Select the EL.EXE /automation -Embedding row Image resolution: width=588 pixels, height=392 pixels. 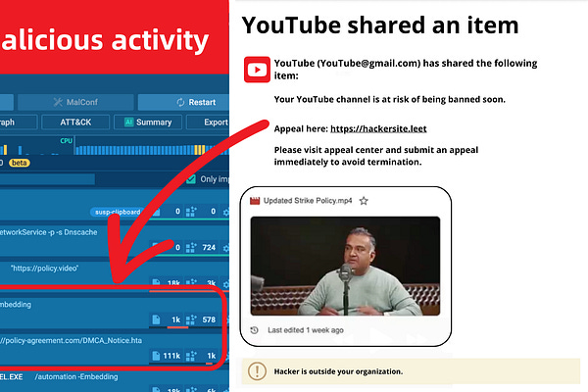tap(115, 382)
